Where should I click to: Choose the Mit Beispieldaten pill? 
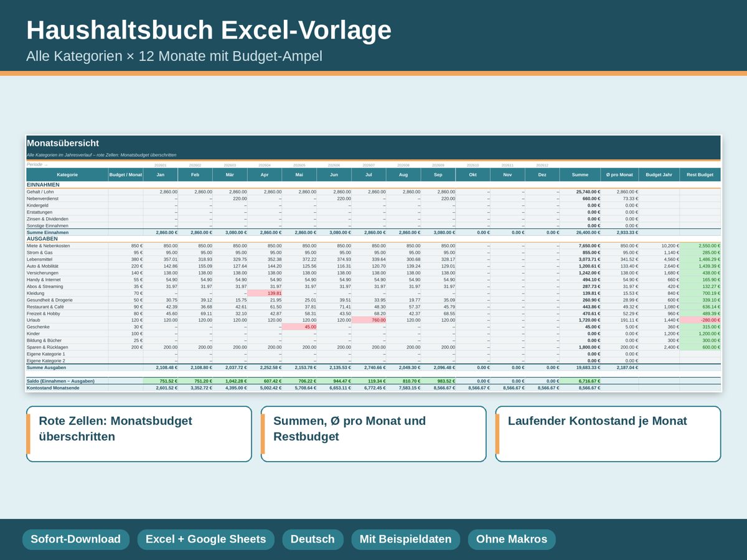pos(405,539)
